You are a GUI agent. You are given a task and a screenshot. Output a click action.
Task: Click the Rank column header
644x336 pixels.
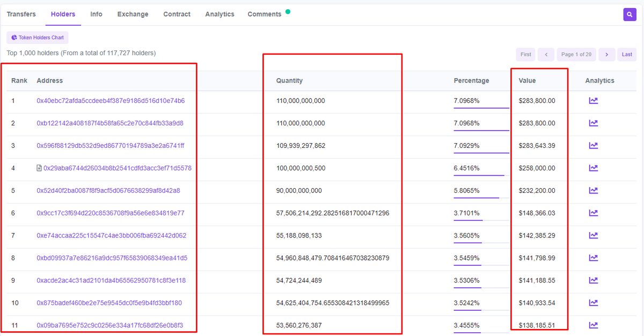point(19,81)
